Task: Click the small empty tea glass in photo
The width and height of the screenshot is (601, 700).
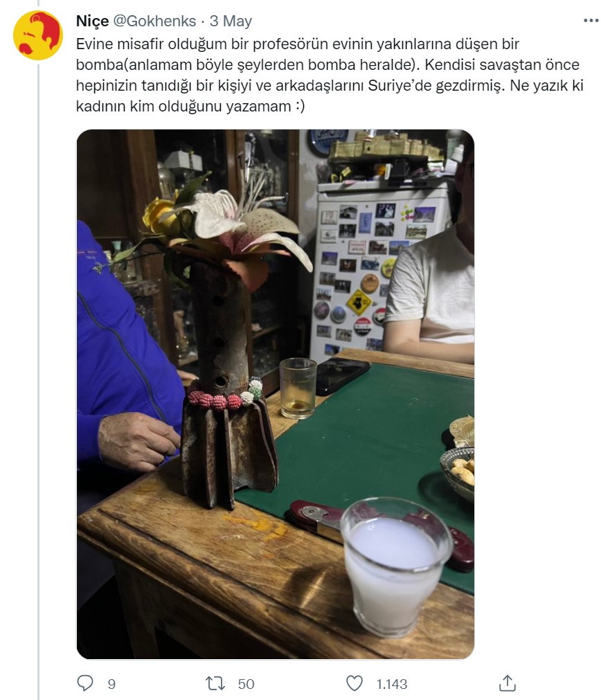Action: click(298, 388)
